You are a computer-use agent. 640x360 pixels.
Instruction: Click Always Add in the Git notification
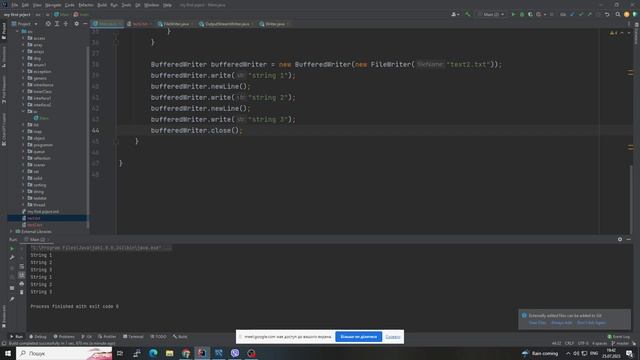tap(562, 323)
